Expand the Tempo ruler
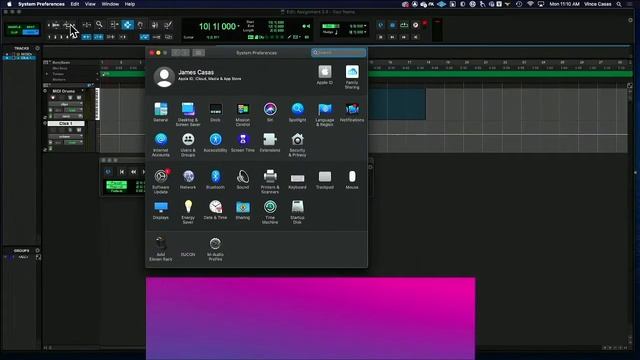 coord(47,74)
